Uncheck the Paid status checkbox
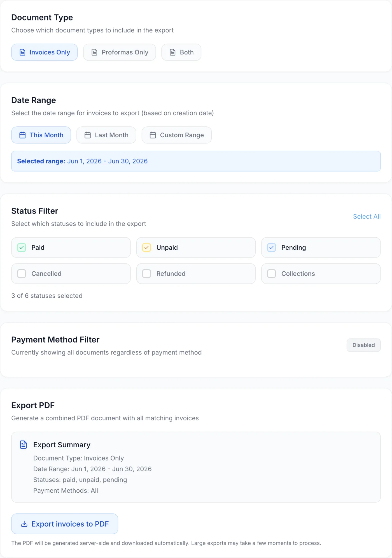392x558 pixels. [22, 247]
